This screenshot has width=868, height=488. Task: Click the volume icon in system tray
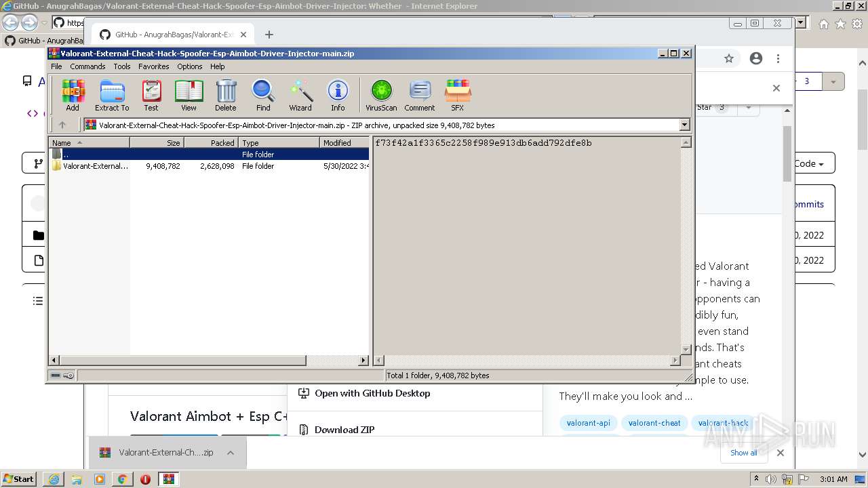[772, 479]
